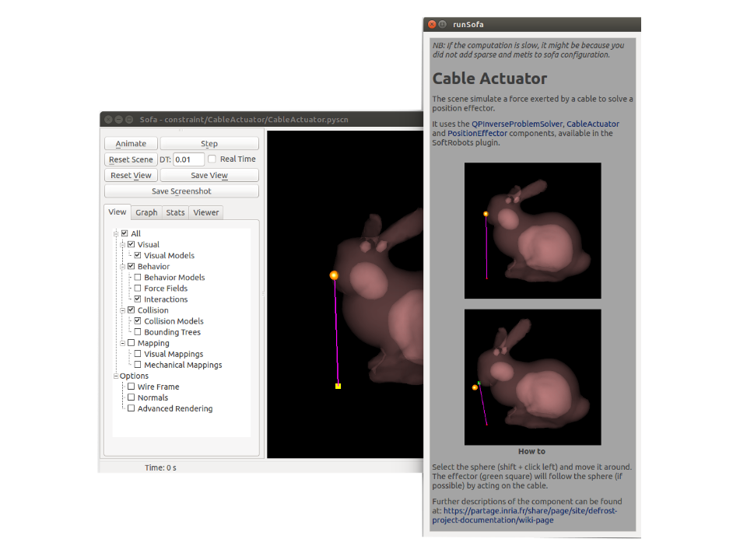Click the Time: 0 s status text

tap(160, 467)
